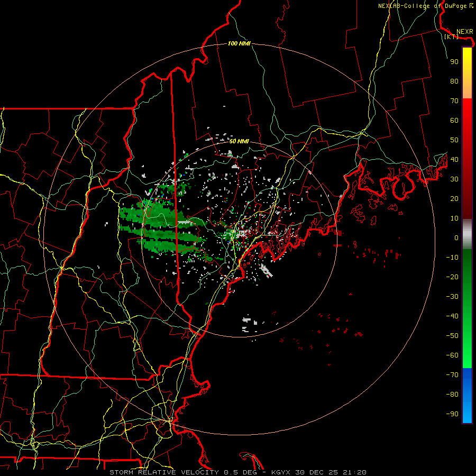Click the 10 value on the velocity scale
Screen dimensions: 476x476
click(x=454, y=218)
